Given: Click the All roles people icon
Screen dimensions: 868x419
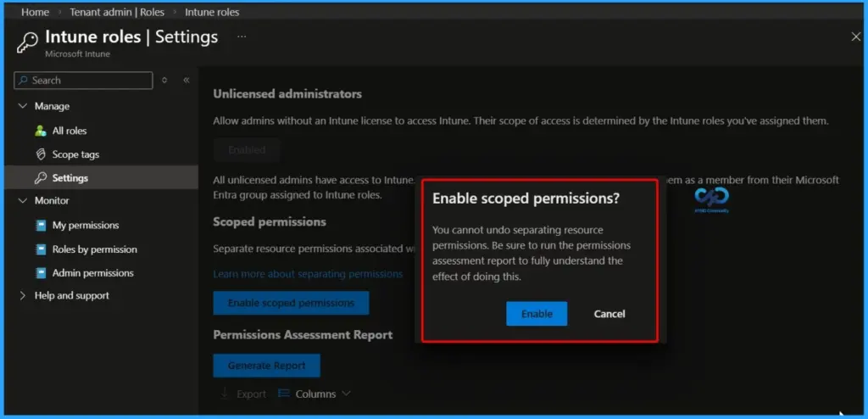Looking at the screenshot, I should 41,131.
